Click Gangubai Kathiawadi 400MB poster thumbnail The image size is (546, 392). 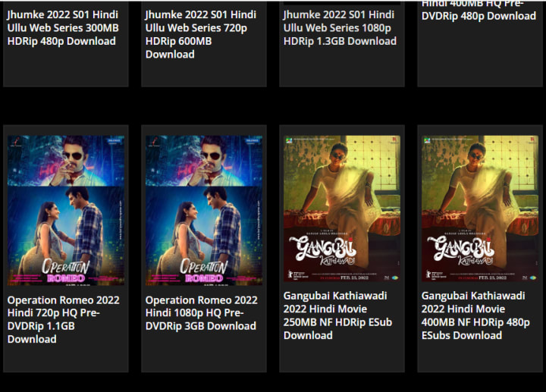480,209
